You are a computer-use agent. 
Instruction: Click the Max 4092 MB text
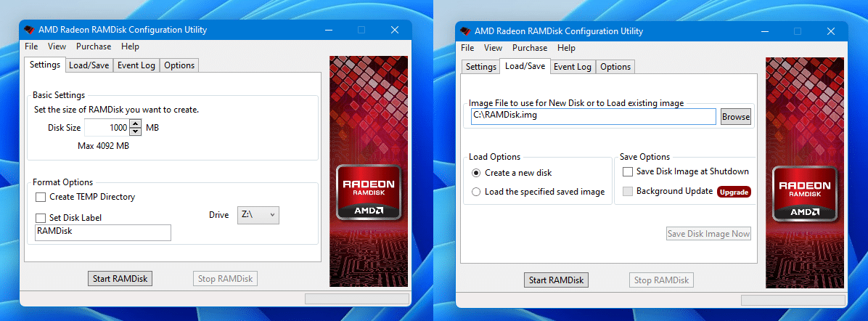[x=104, y=147]
